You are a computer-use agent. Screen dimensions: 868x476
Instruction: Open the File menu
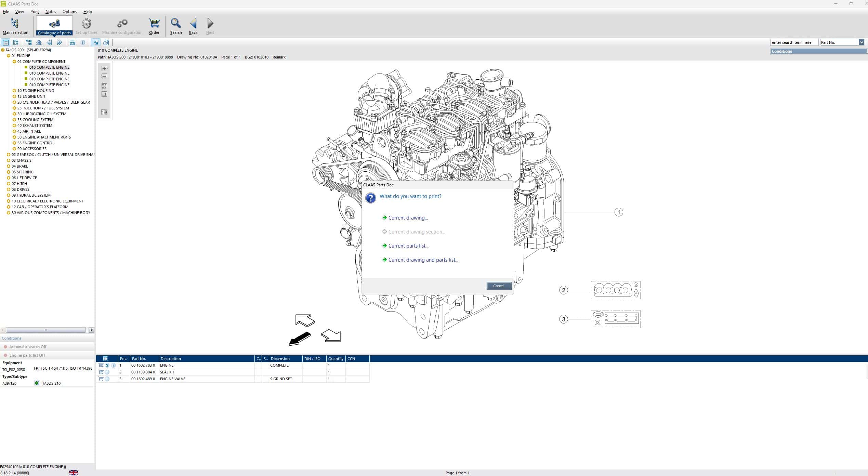point(6,12)
